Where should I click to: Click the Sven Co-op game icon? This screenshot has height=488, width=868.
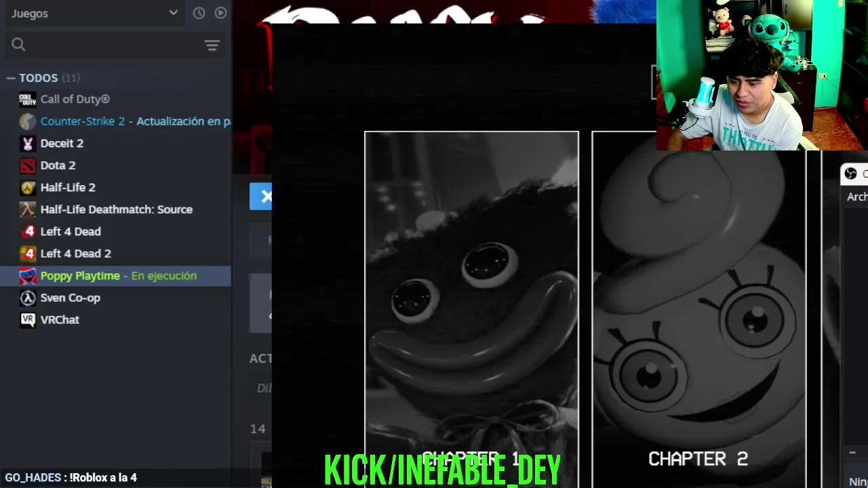[27, 298]
